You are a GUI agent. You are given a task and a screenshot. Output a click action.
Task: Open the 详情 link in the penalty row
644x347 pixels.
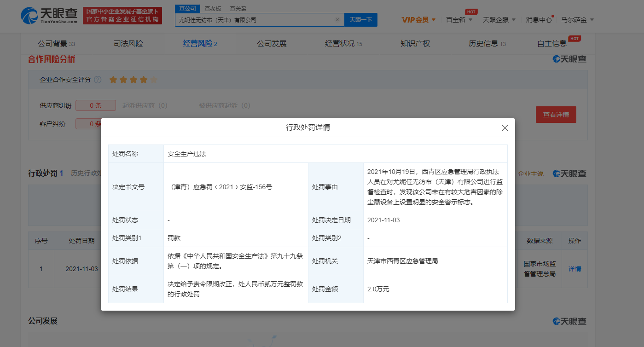574,269
